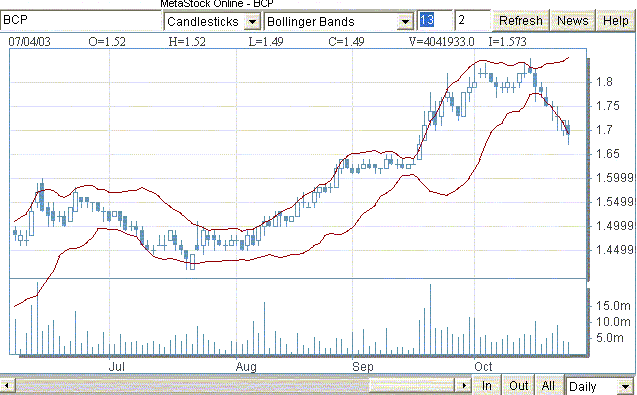Screen dimensions: 637x395
Task: Click the period field showing 13
Action: point(434,20)
